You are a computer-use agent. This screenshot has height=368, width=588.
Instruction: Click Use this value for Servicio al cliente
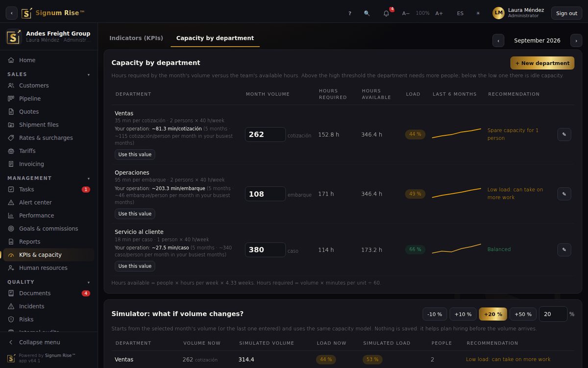click(135, 266)
